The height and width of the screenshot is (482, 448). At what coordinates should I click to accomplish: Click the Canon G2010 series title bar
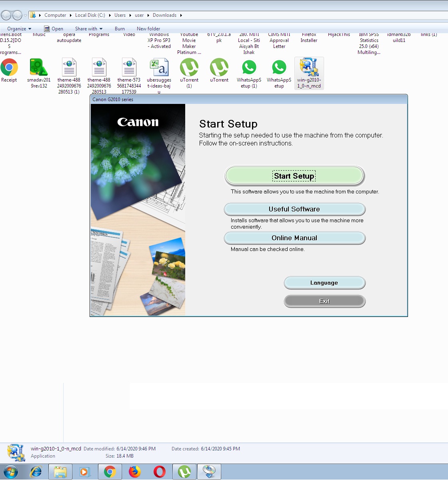coord(248,100)
